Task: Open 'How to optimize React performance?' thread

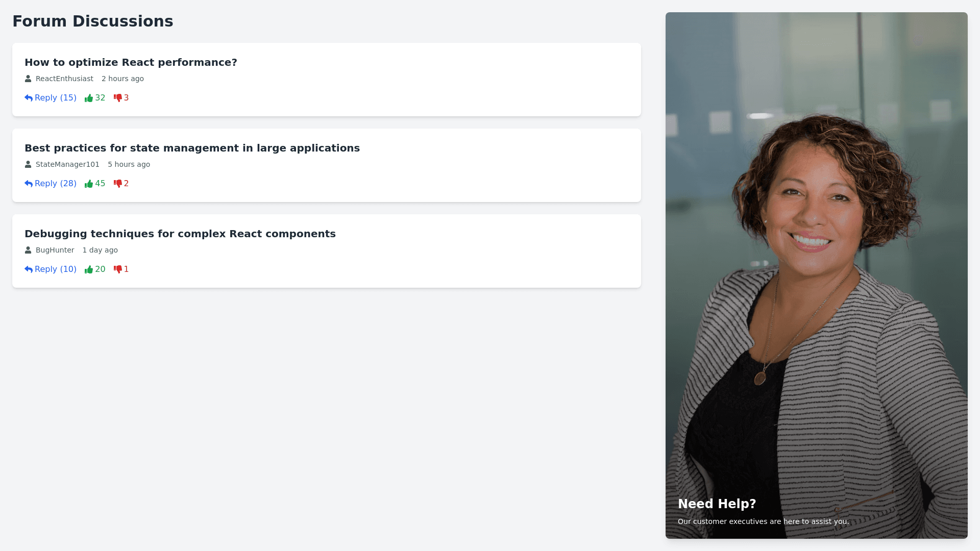Action: coord(131,62)
